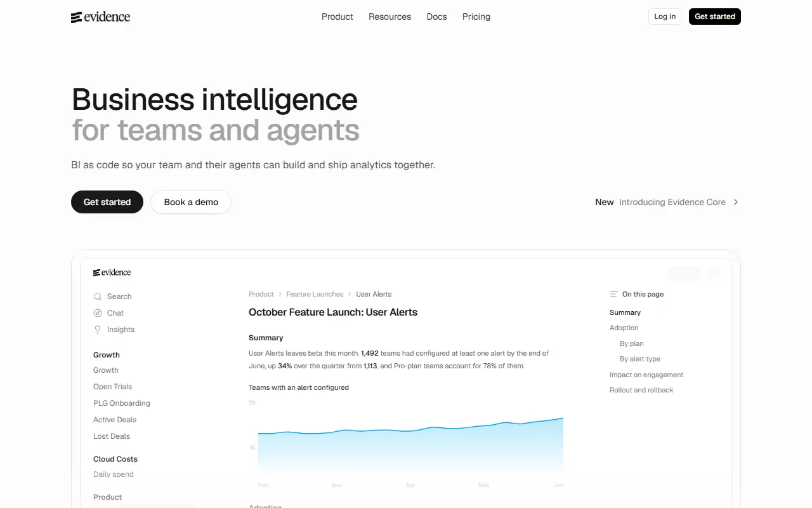This screenshot has height=508, width=812.
Task: Open Daily spend under Cloud Costs
Action: pos(114,474)
